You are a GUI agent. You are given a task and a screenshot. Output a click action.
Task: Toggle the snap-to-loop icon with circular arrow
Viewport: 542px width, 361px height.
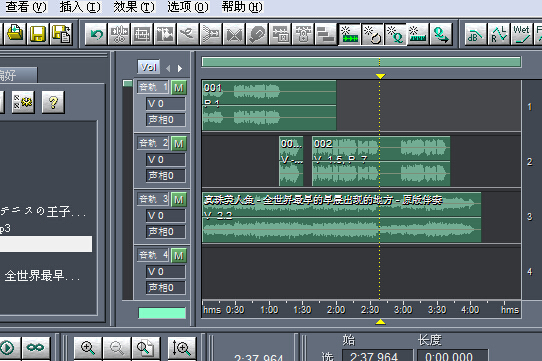[372, 34]
